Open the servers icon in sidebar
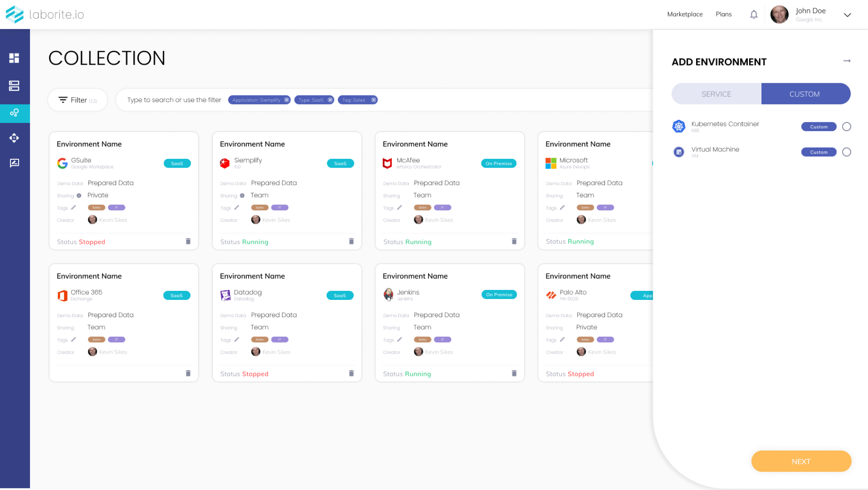The height and width of the screenshot is (490, 868). tap(14, 86)
